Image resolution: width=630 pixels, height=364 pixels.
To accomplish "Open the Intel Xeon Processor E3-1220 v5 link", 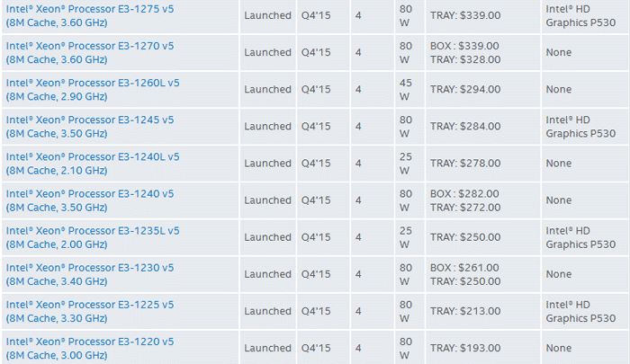I will [90, 348].
